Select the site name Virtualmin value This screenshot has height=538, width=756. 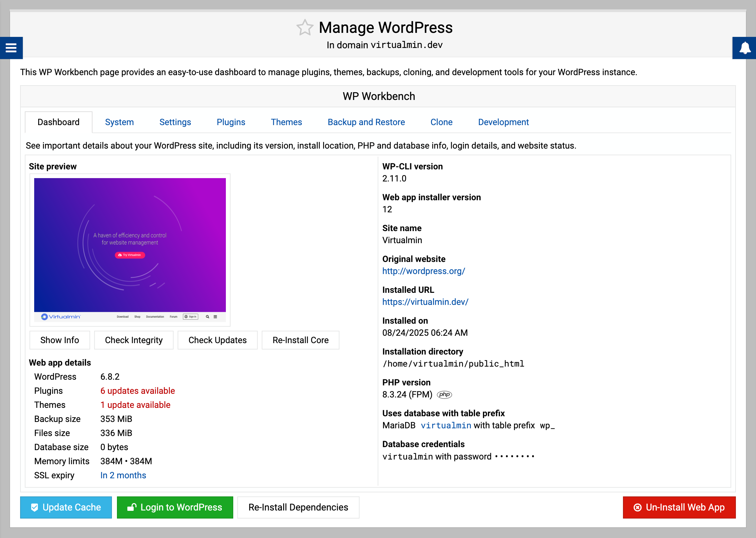pos(402,240)
